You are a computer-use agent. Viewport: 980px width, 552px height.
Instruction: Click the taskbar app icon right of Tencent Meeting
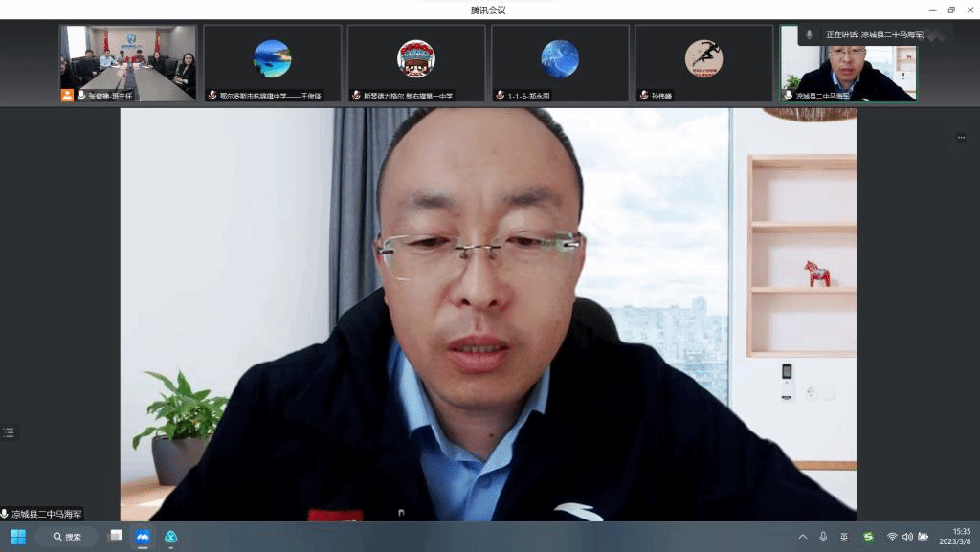point(170,537)
